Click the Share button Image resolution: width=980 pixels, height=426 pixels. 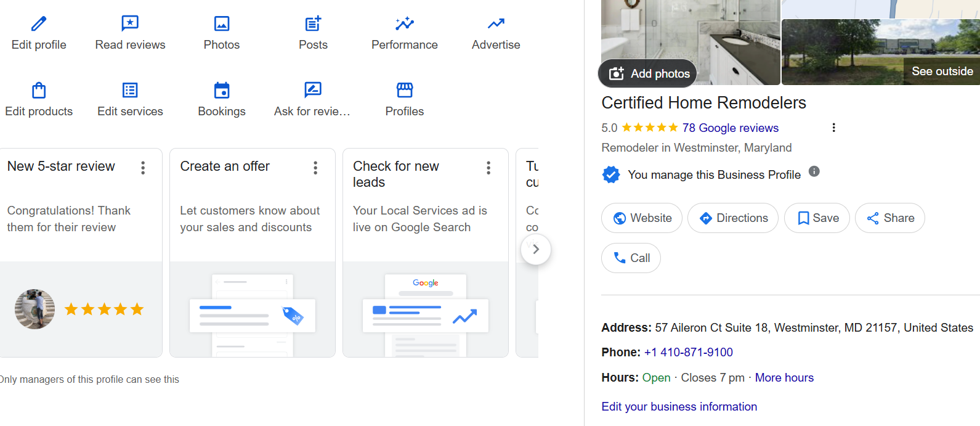coord(890,218)
